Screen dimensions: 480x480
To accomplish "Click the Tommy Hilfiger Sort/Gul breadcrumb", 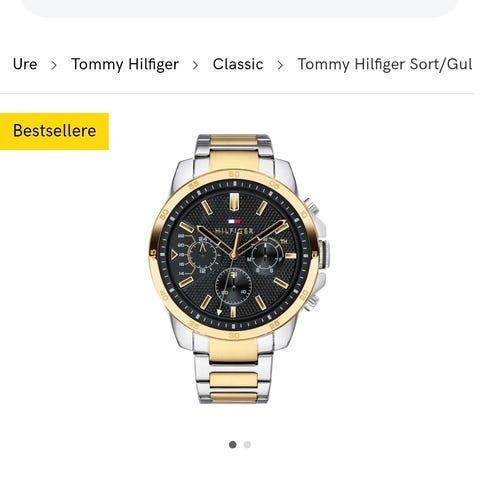I will (384, 64).
